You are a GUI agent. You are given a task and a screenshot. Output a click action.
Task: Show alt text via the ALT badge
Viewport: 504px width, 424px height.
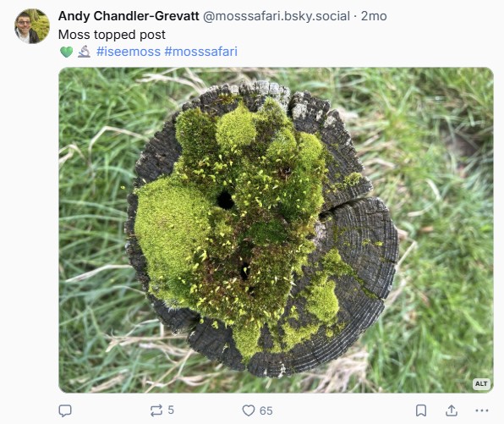click(x=481, y=383)
